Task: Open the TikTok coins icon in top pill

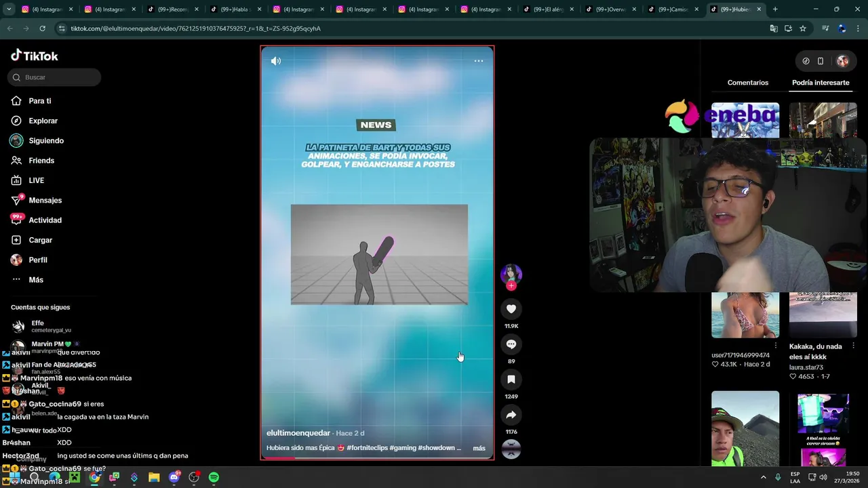Action: point(806,61)
